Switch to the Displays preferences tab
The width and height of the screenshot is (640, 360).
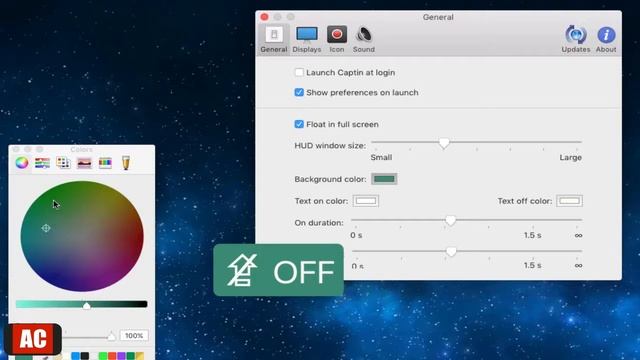tap(307, 40)
